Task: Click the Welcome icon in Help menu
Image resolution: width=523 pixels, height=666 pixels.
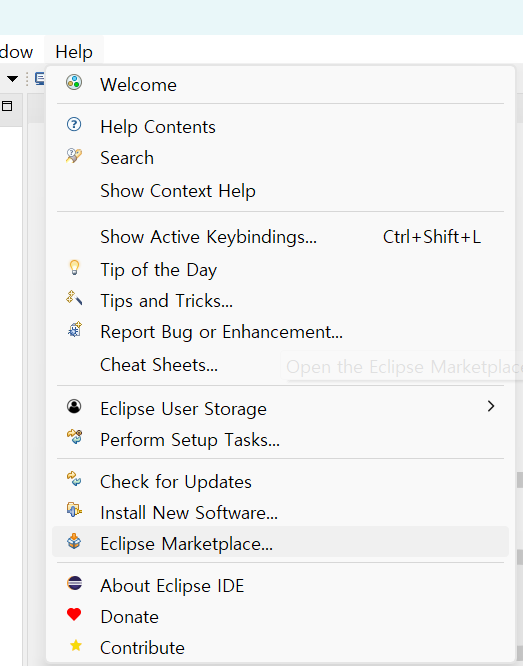Action: click(x=74, y=82)
